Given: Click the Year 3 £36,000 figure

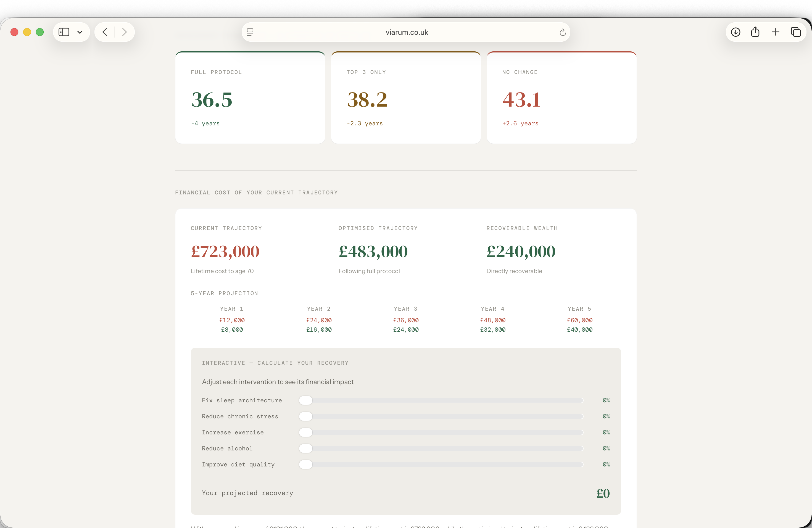Looking at the screenshot, I should coord(406,320).
